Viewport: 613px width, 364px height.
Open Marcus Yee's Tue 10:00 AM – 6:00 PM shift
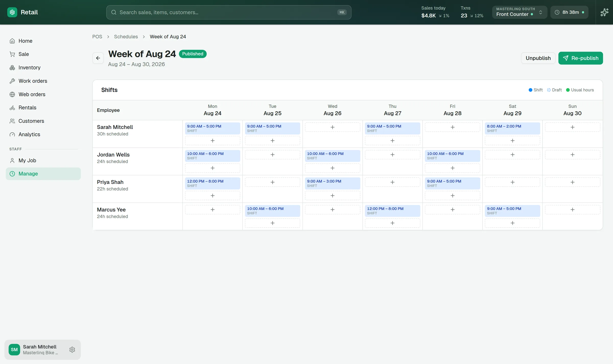click(x=273, y=211)
